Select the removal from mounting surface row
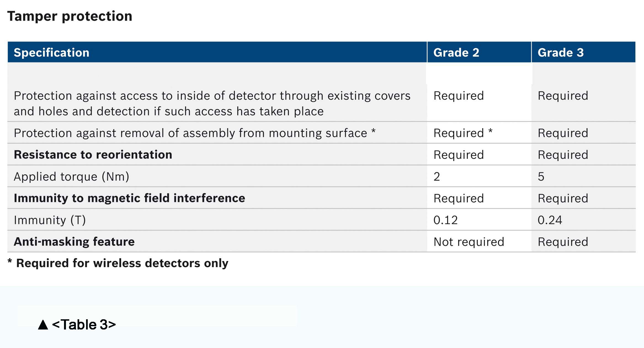This screenshot has height=348, width=644. [321, 133]
